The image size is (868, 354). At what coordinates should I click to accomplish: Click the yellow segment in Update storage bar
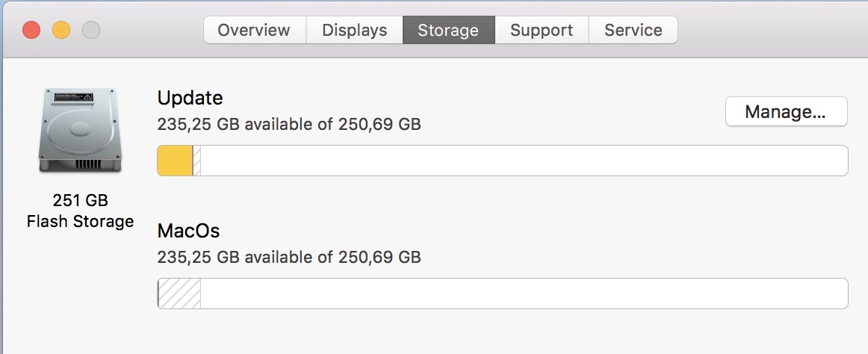(175, 161)
